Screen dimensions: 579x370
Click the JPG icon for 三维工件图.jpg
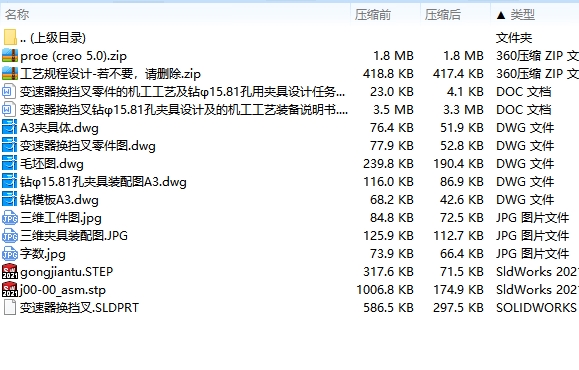pos(10,218)
